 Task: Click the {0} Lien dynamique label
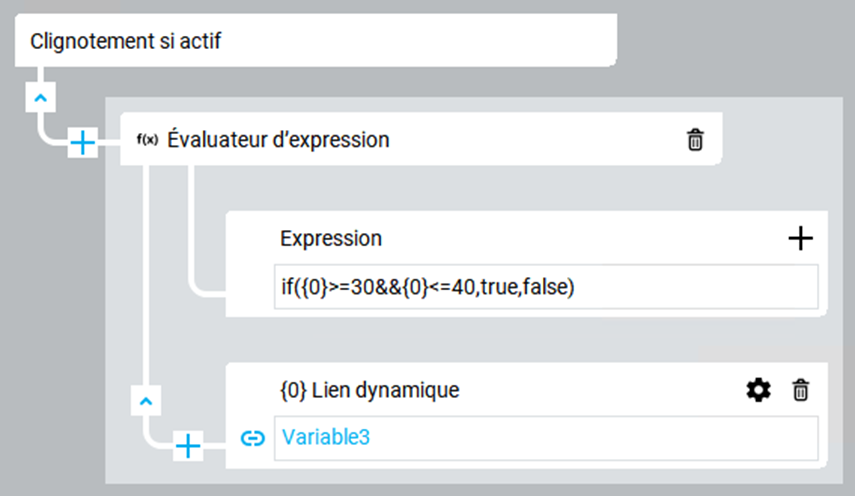pos(370,390)
